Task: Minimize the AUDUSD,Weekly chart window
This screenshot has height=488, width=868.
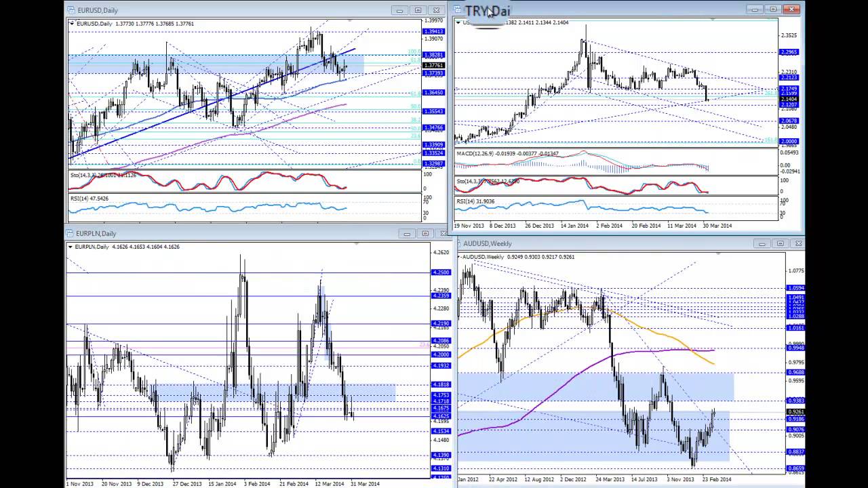Action: point(762,243)
